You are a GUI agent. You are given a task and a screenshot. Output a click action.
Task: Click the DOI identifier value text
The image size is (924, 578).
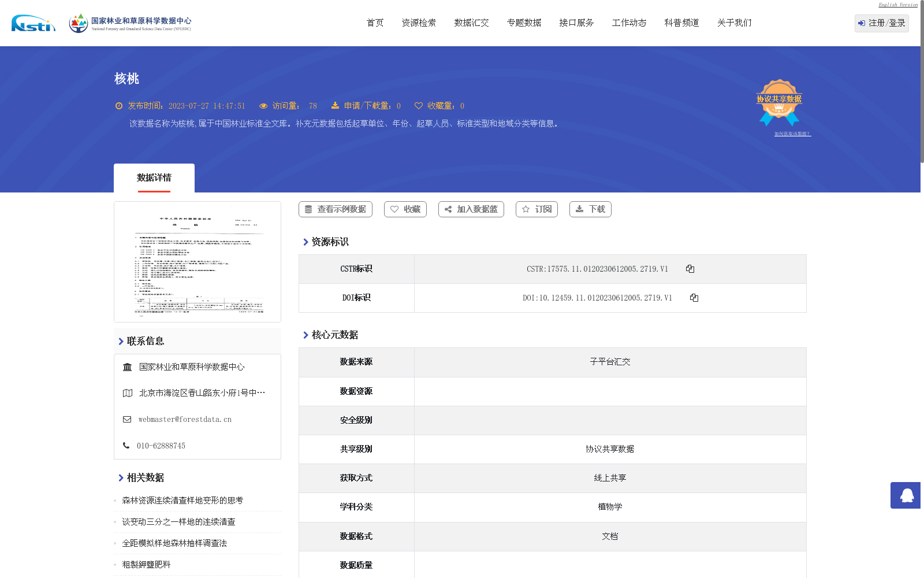597,298
